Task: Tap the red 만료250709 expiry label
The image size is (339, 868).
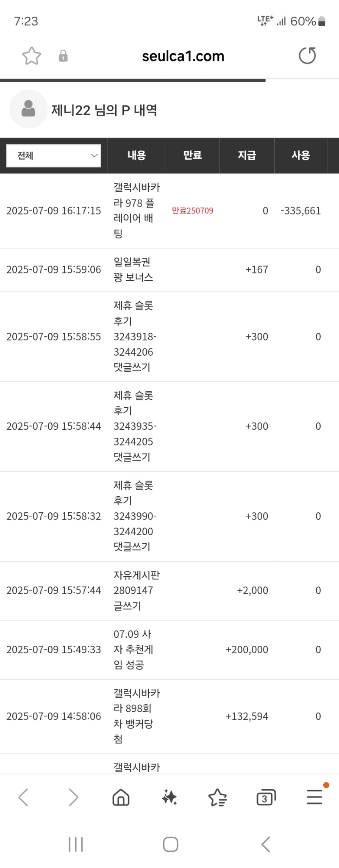Action: [192, 211]
